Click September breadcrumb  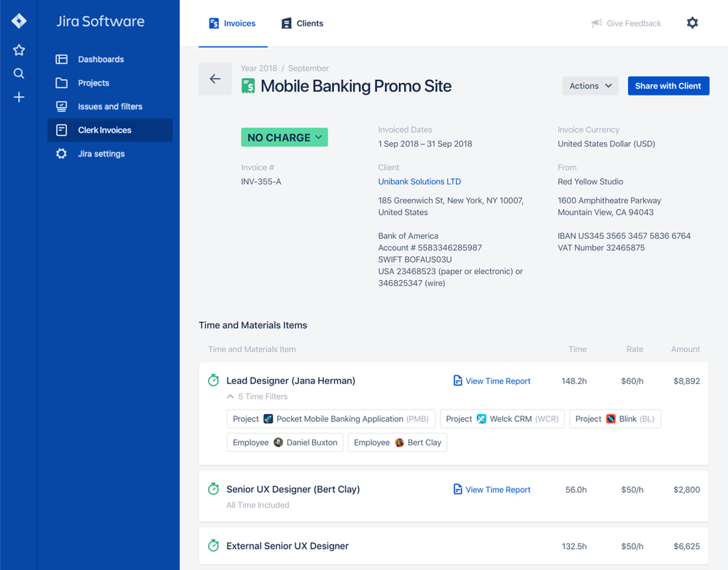309,69
